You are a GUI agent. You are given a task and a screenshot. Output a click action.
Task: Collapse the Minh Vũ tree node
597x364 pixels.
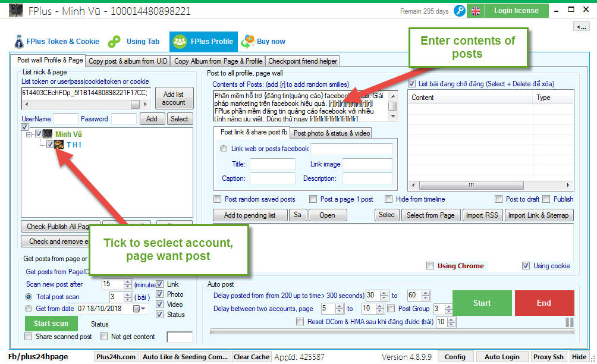tap(29, 134)
